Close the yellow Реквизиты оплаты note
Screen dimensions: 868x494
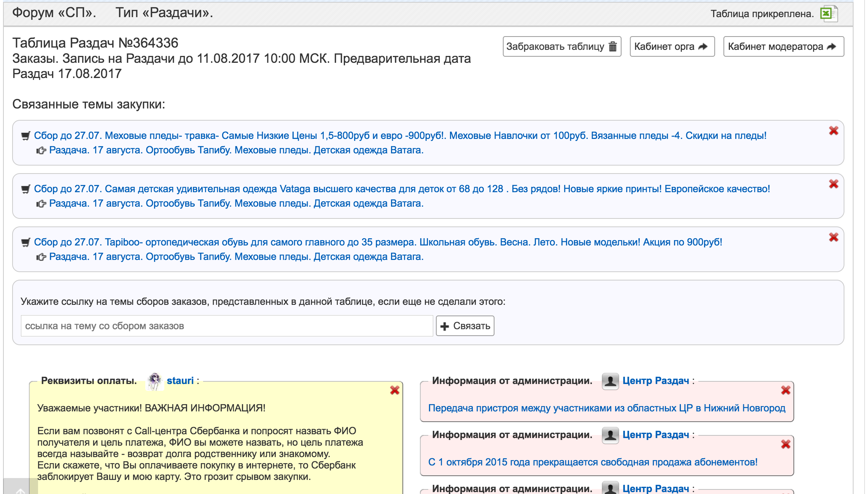pyautogui.click(x=394, y=390)
